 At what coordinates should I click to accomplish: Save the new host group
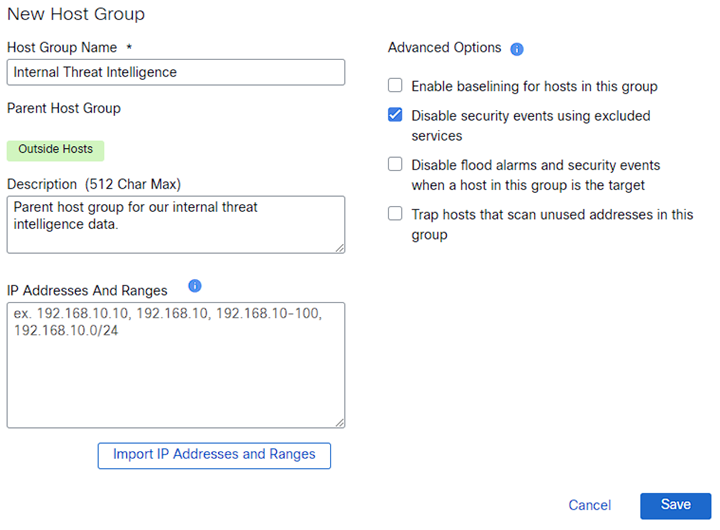[x=675, y=505]
